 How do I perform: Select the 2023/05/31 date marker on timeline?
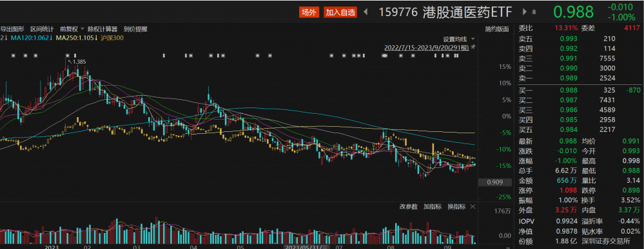(x=307, y=246)
